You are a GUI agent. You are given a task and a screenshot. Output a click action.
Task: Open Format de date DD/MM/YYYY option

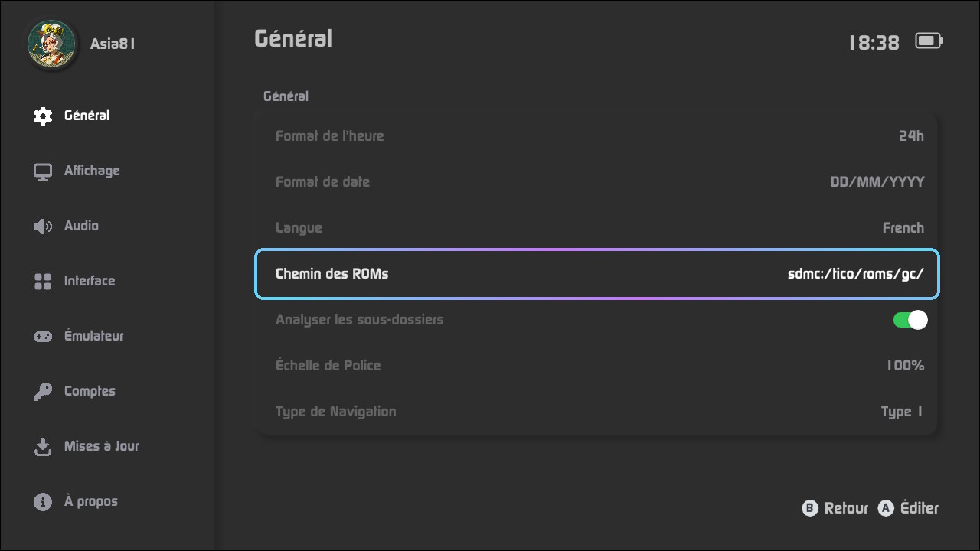coord(596,182)
